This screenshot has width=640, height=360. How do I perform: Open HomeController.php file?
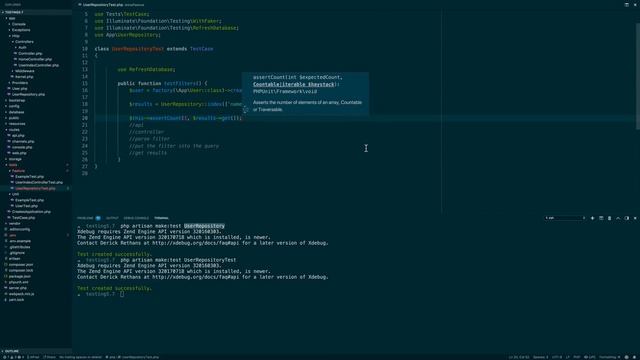tap(35, 59)
